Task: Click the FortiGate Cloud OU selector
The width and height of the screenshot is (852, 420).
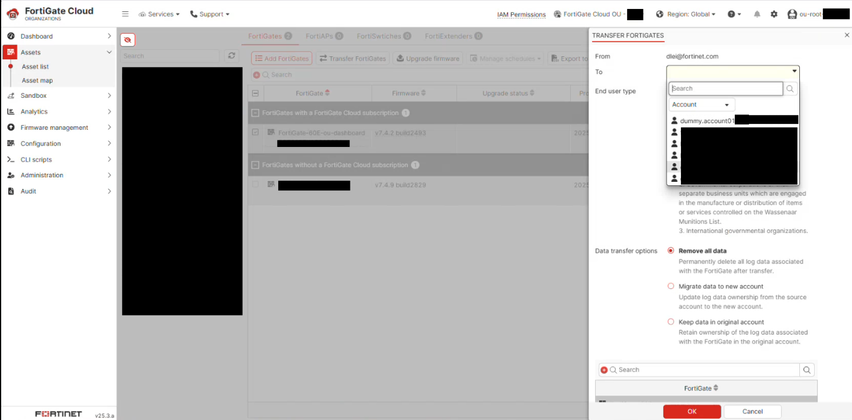Action: [x=598, y=14]
